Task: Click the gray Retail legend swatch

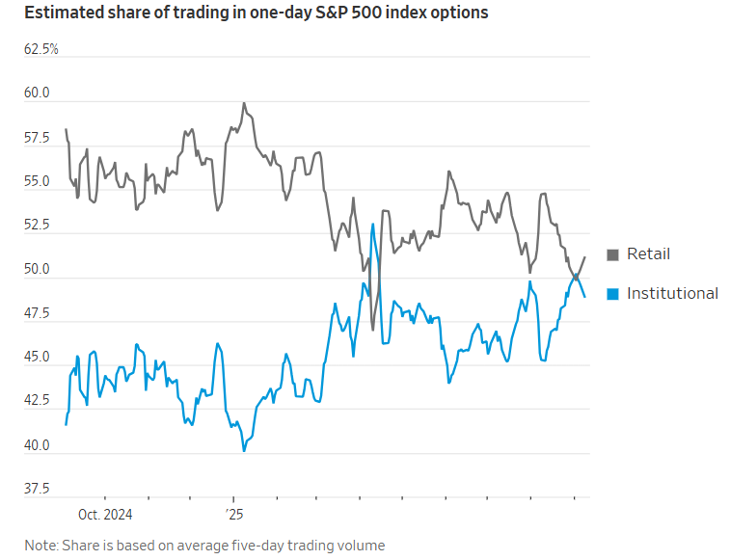Action: [x=612, y=254]
